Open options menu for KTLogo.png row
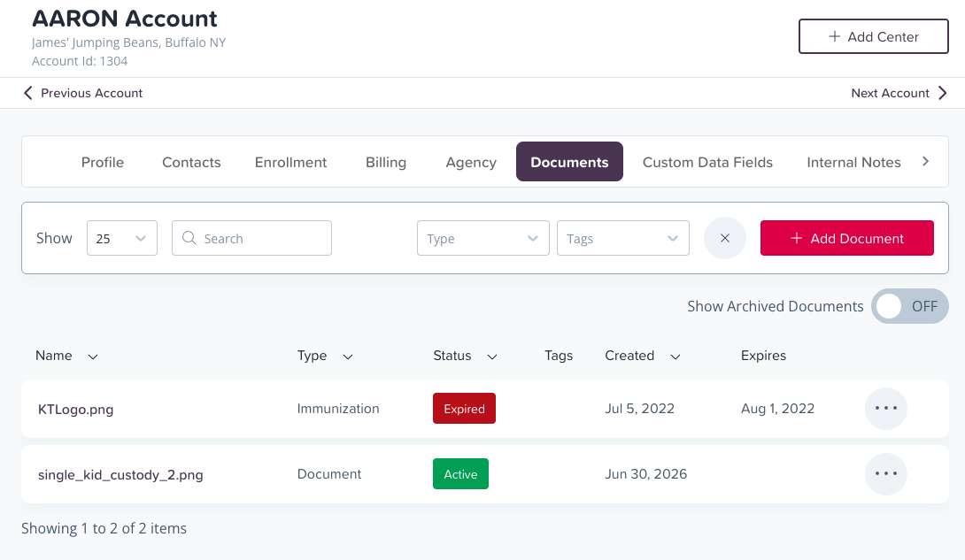 [885, 408]
